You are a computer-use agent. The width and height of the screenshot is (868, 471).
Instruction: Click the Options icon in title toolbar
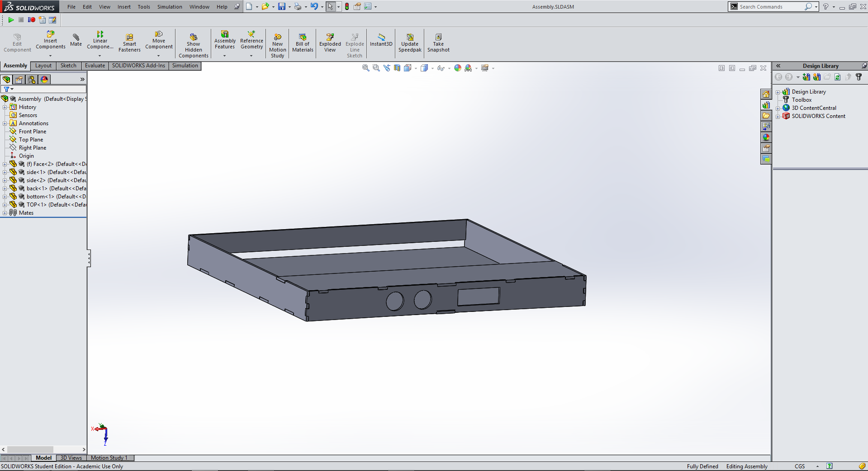tap(368, 6)
